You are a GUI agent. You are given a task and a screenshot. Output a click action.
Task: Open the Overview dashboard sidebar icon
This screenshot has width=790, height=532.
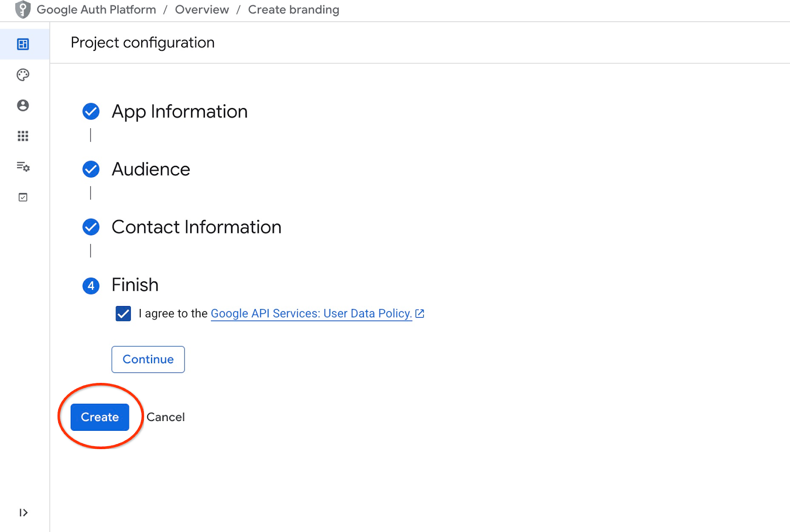(x=23, y=44)
